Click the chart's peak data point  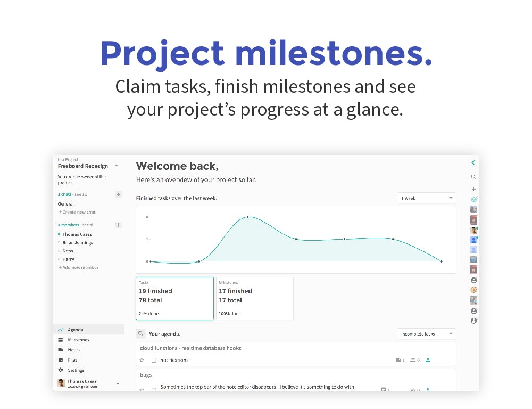click(248, 217)
